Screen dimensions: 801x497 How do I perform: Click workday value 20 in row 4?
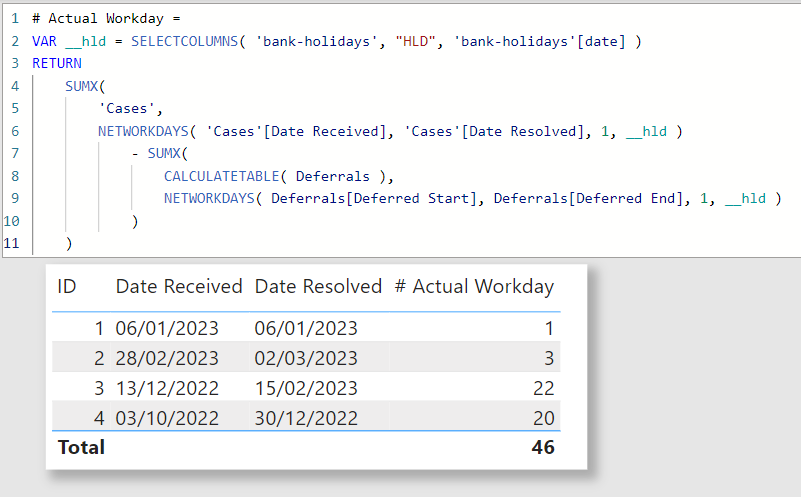pos(544,418)
